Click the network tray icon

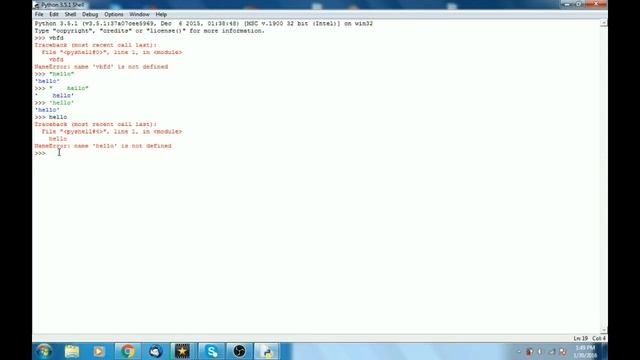(552, 351)
